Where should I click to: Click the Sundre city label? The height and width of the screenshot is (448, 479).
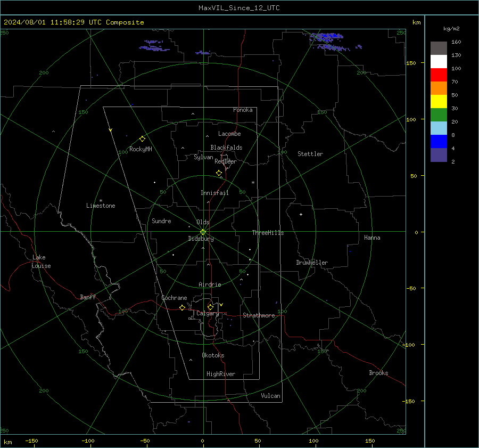tap(161, 221)
